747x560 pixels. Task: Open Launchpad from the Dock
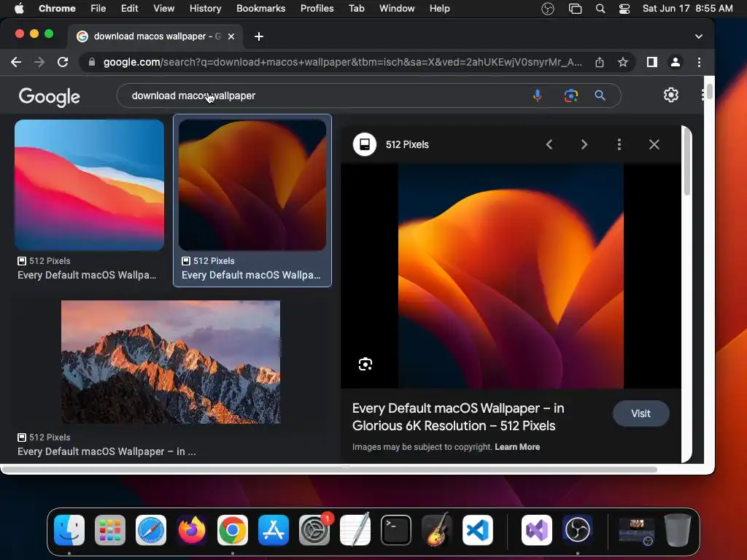[110, 530]
